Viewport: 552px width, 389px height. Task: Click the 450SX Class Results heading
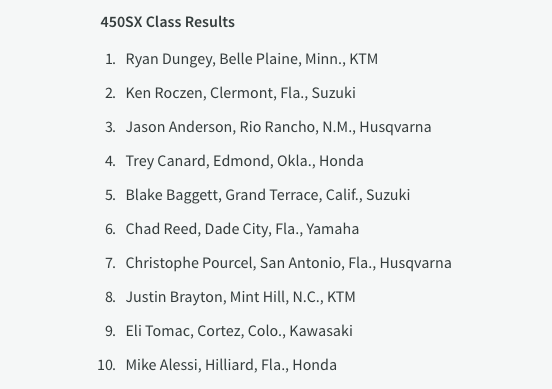point(168,22)
